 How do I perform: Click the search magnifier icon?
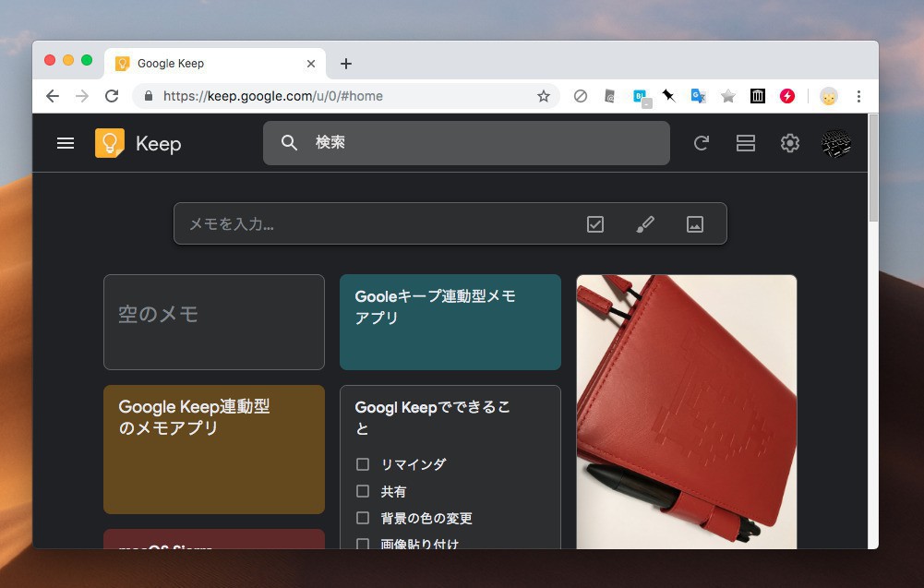[x=289, y=142]
